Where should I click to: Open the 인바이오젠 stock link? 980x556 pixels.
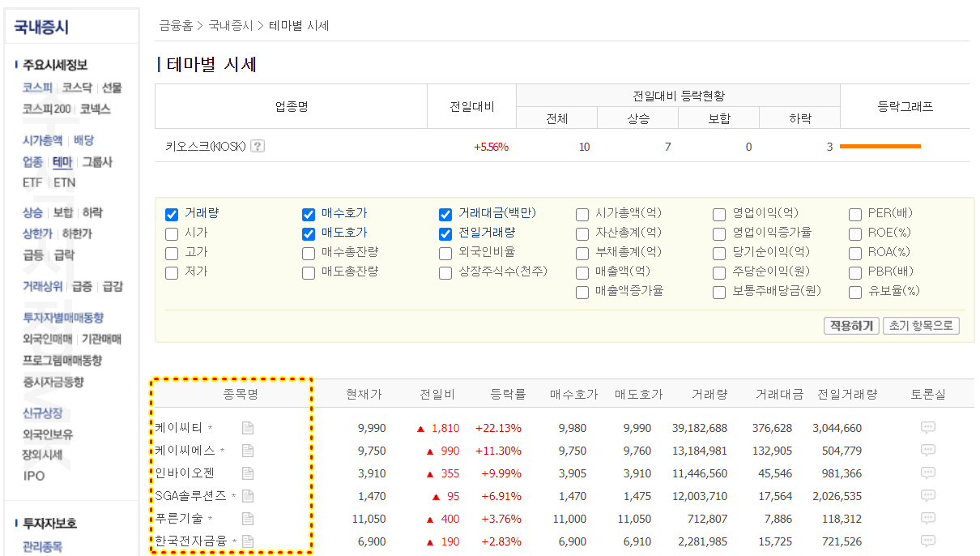click(x=185, y=473)
